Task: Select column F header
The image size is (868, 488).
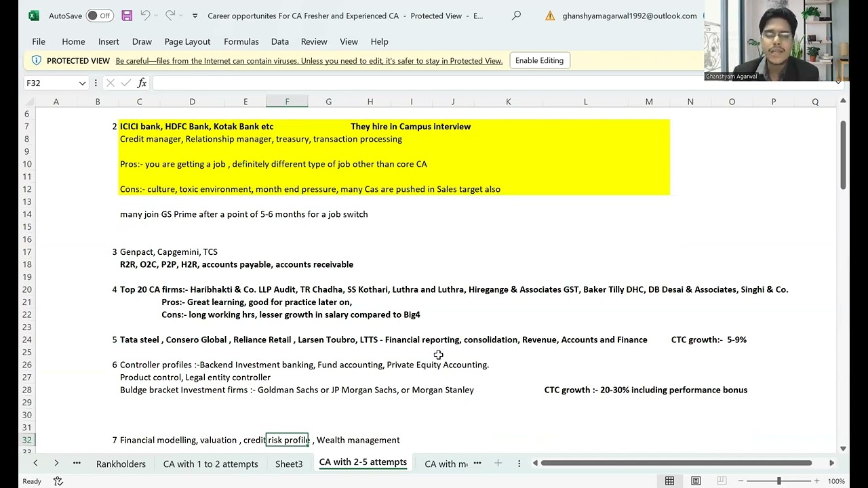Action: [287, 102]
